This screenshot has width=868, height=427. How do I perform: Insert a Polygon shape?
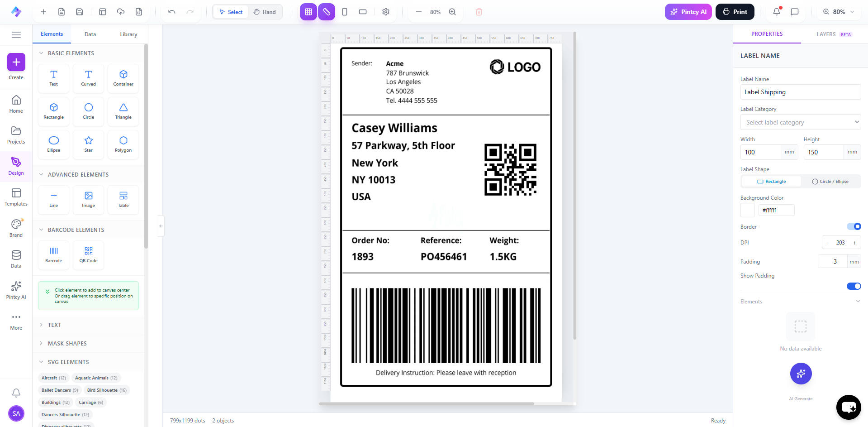pos(123,144)
